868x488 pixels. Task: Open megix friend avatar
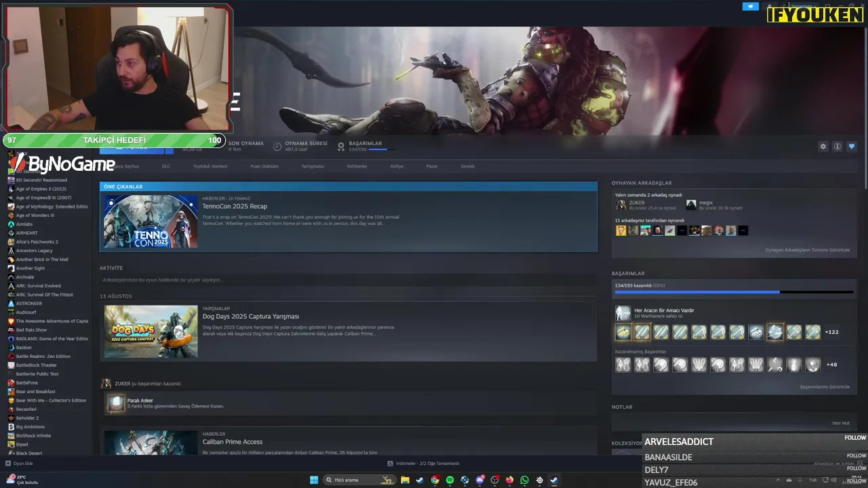[x=691, y=205]
